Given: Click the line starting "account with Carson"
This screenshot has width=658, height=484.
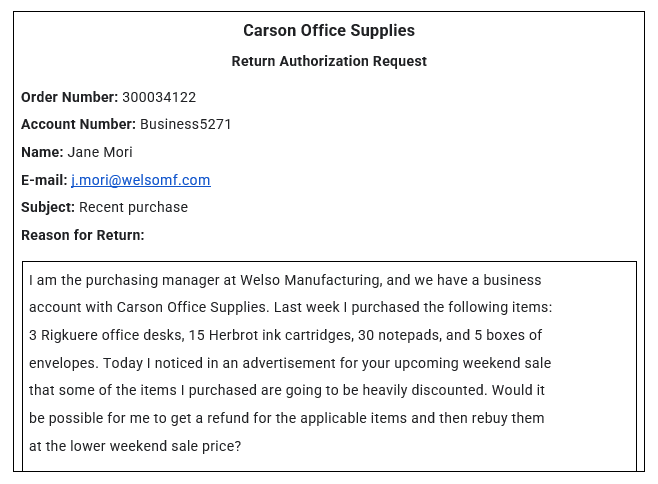Looking at the screenshot, I should tap(290, 307).
